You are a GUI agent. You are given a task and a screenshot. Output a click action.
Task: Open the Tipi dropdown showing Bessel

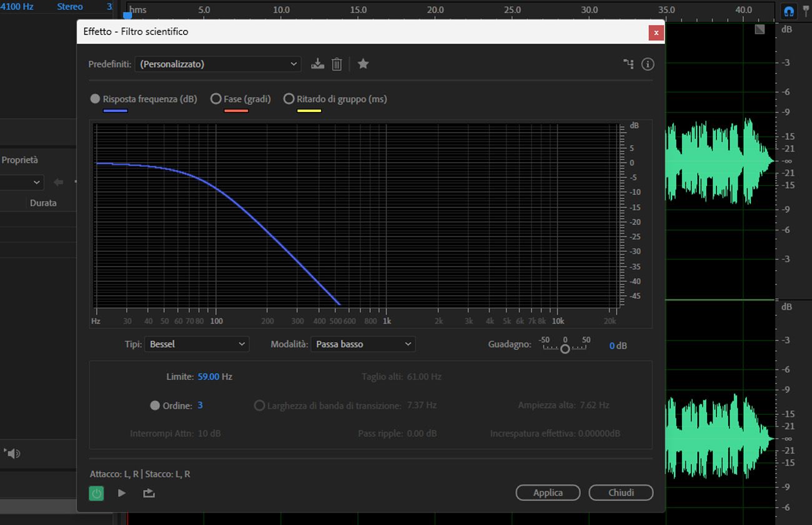(x=197, y=344)
